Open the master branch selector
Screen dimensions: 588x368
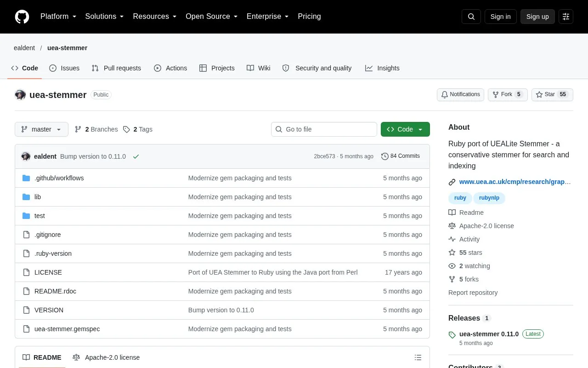(41, 129)
